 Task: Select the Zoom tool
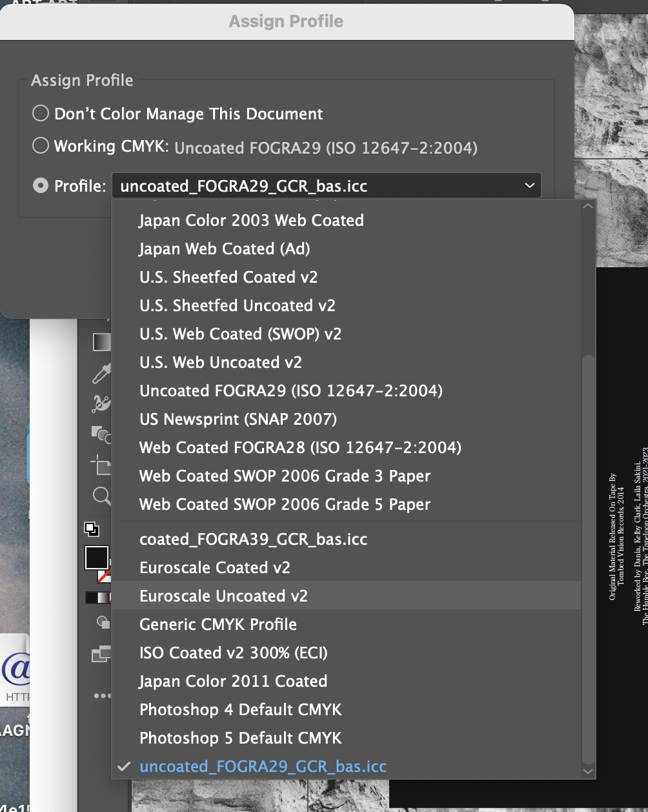coord(101,496)
